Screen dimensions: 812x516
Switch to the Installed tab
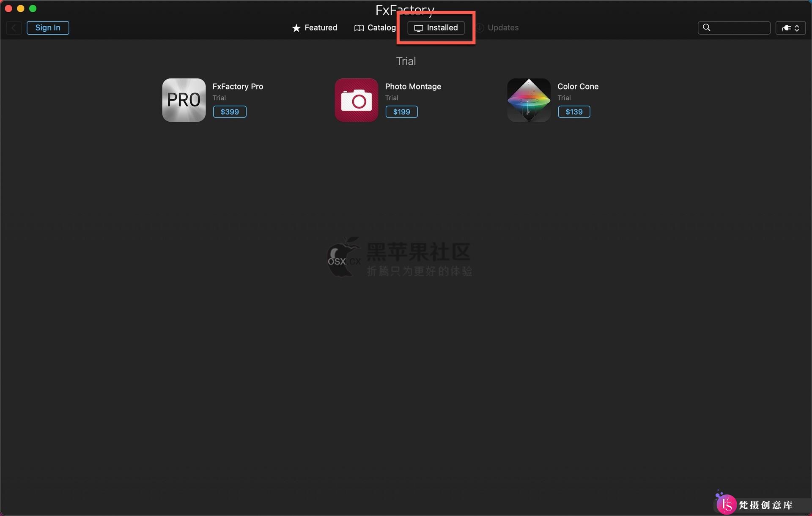436,28
